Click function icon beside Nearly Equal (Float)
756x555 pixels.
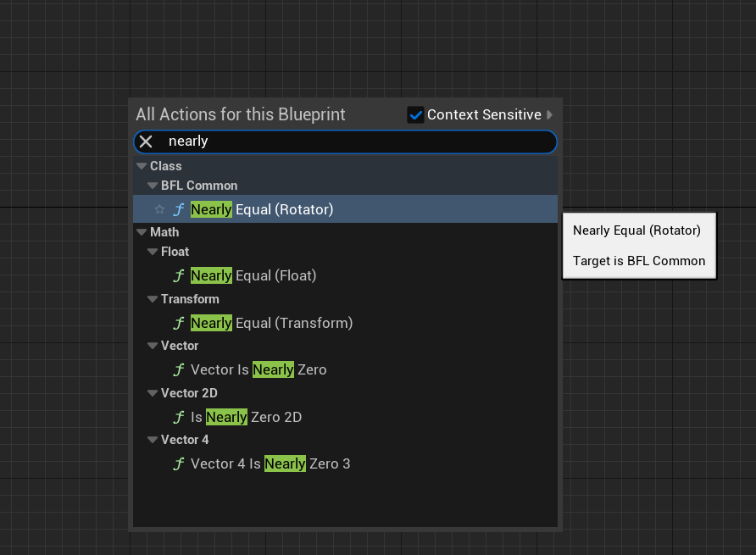178,275
